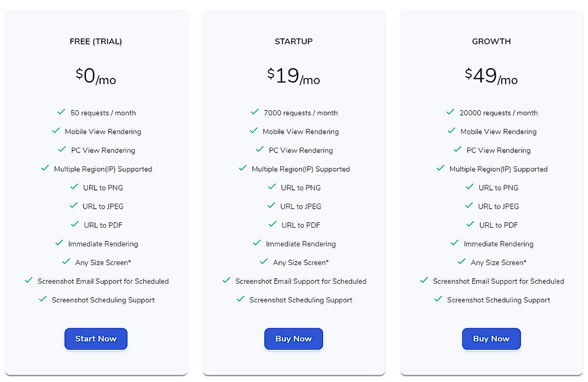Click PC View Rendering text in Startup plan
This screenshot has height=382, width=588.
pyautogui.click(x=300, y=150)
